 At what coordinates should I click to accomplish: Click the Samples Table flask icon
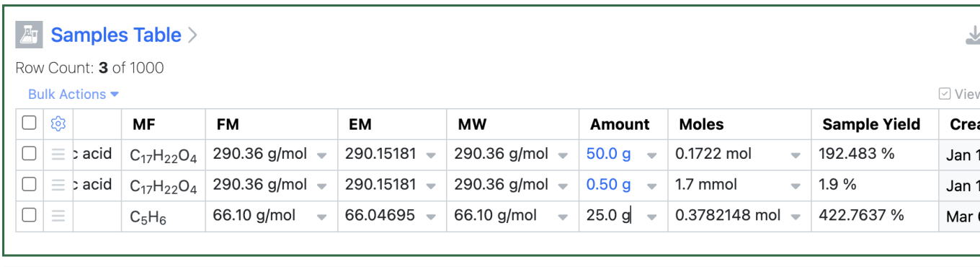click(30, 35)
